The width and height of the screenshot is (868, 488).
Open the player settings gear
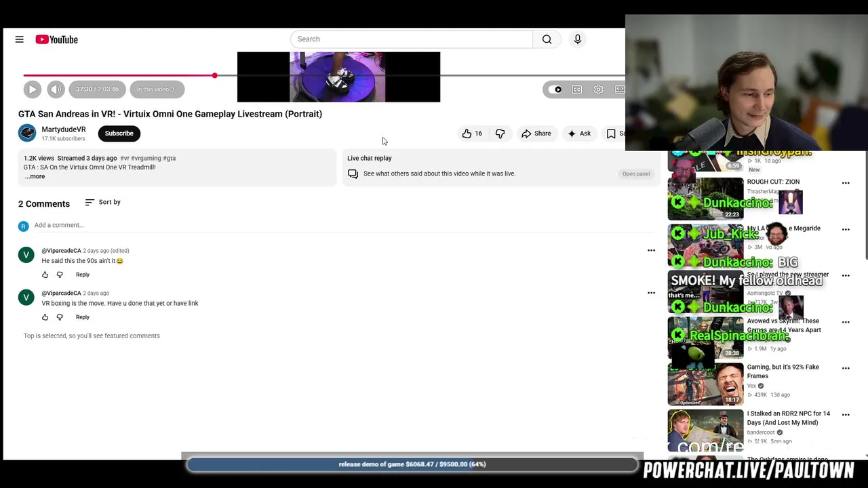pyautogui.click(x=599, y=89)
